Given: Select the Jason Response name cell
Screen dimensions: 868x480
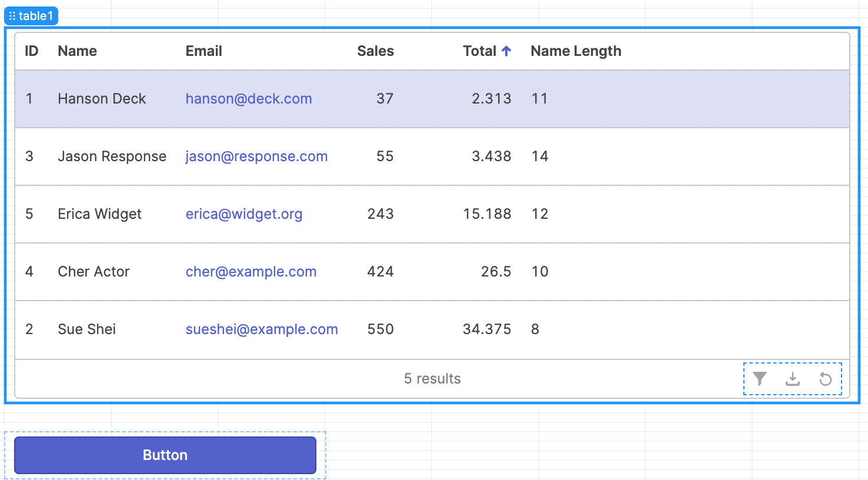Looking at the screenshot, I should [112, 156].
